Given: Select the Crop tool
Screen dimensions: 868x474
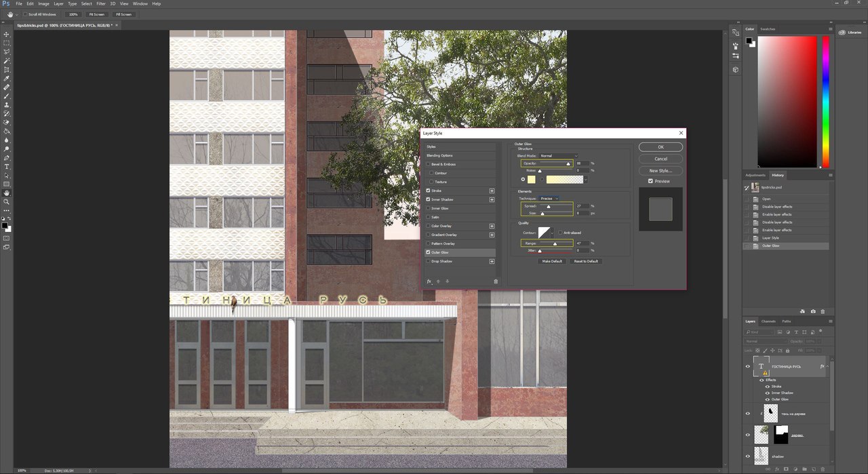Looking at the screenshot, I should pyautogui.click(x=7, y=69).
